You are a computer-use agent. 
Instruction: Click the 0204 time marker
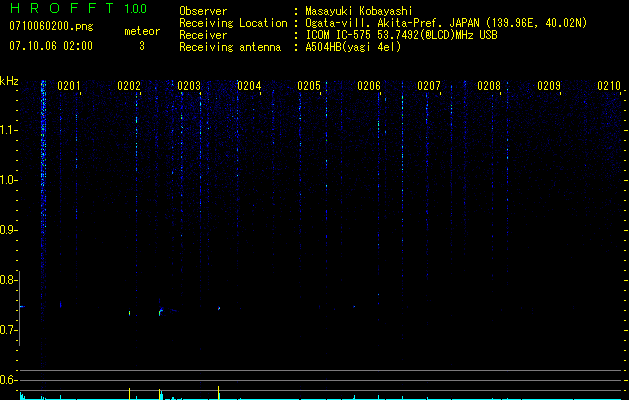[249, 86]
